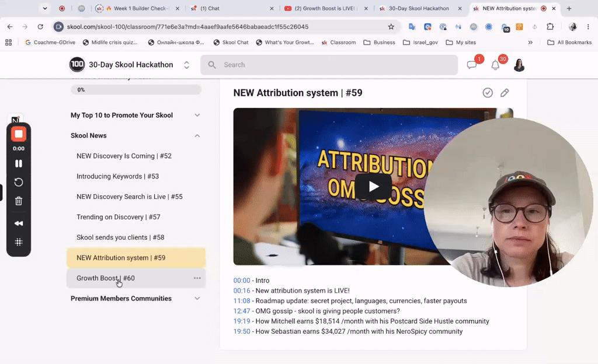Open the Extensions puzzle icon

point(550,27)
